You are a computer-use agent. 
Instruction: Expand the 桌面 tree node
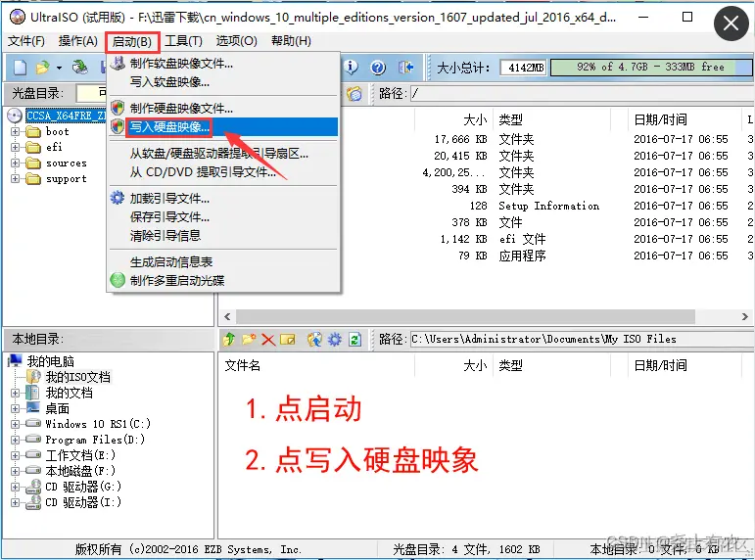pyautogui.click(x=15, y=409)
